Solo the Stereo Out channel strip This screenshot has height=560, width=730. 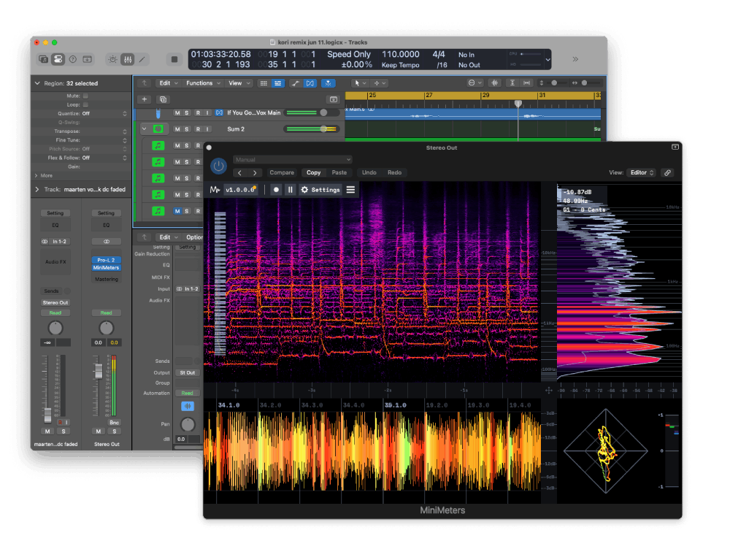[x=115, y=431]
